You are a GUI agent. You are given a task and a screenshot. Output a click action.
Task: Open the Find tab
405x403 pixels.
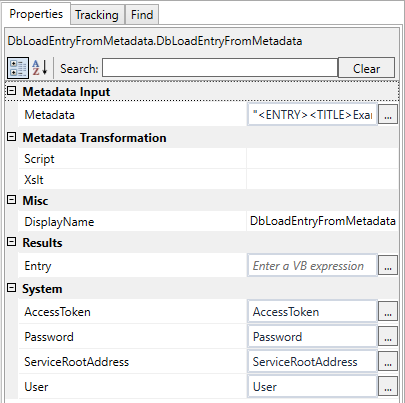pos(142,15)
